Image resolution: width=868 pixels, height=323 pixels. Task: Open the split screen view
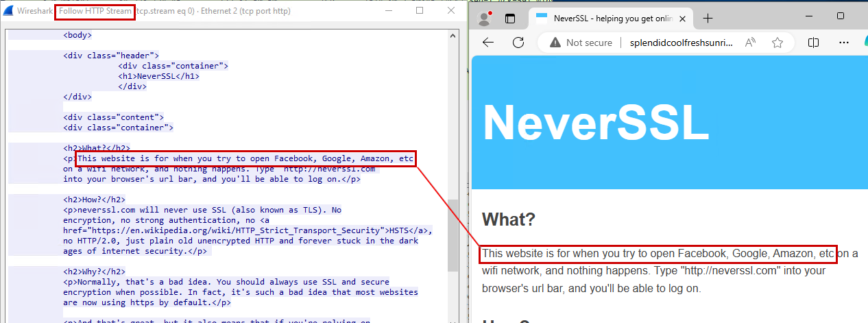click(813, 43)
